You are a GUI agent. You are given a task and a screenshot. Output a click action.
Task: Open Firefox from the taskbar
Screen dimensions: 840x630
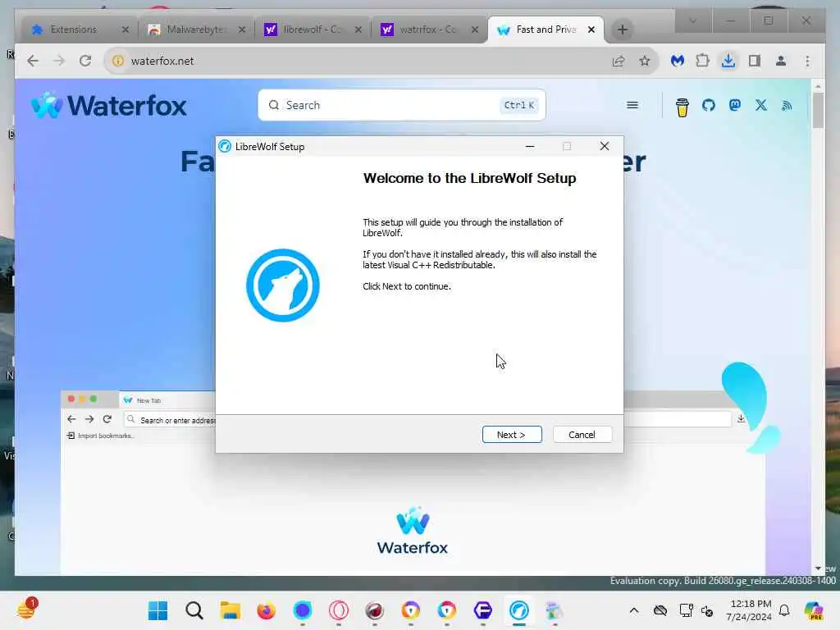[x=267, y=610]
